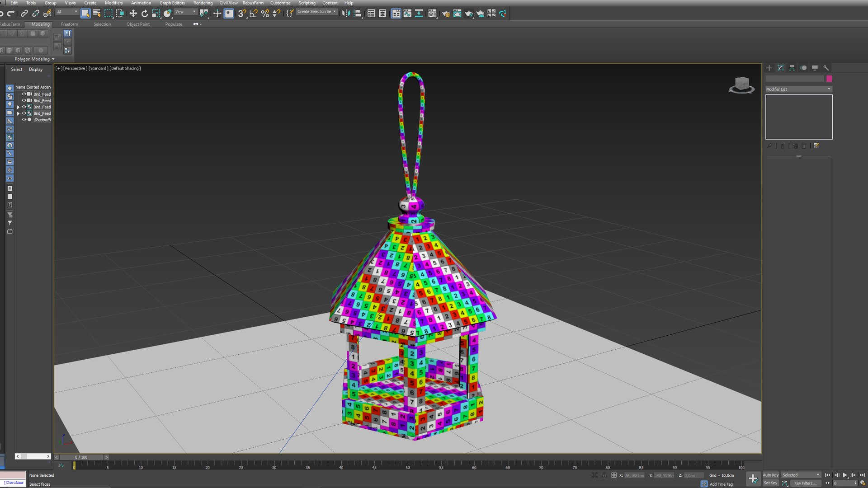Click the Auto Key button
Screen dimensions: 868x488
click(771, 475)
